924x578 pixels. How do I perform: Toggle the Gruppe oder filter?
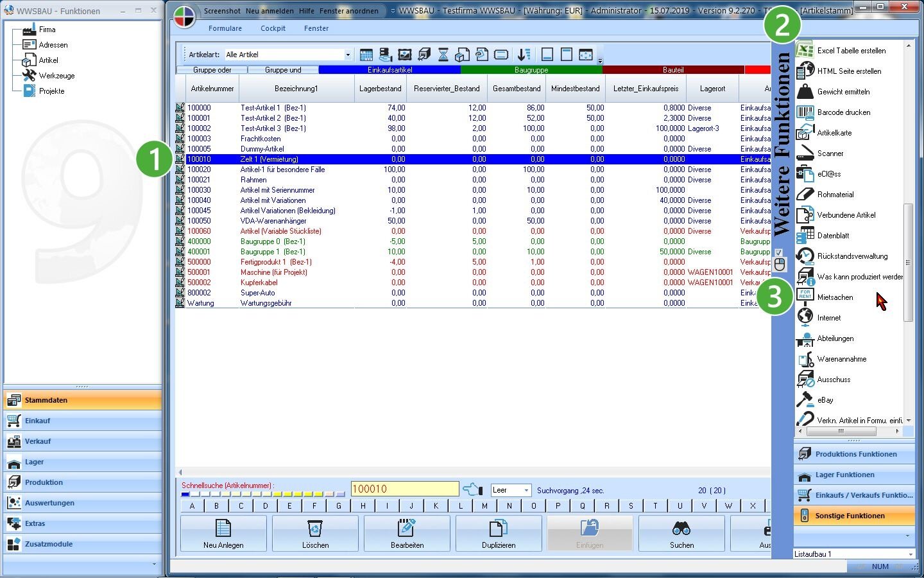(212, 70)
